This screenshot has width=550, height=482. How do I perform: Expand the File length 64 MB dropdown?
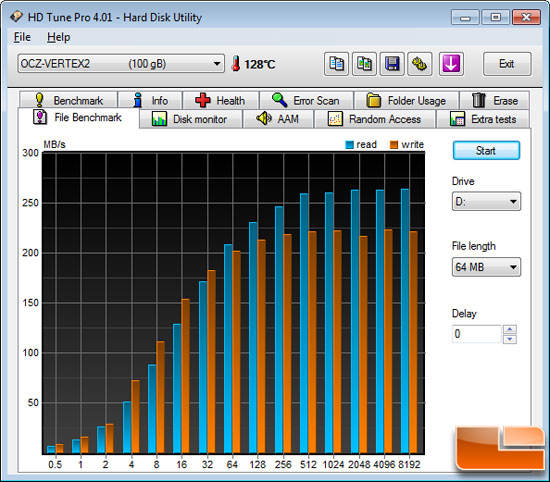click(486, 267)
